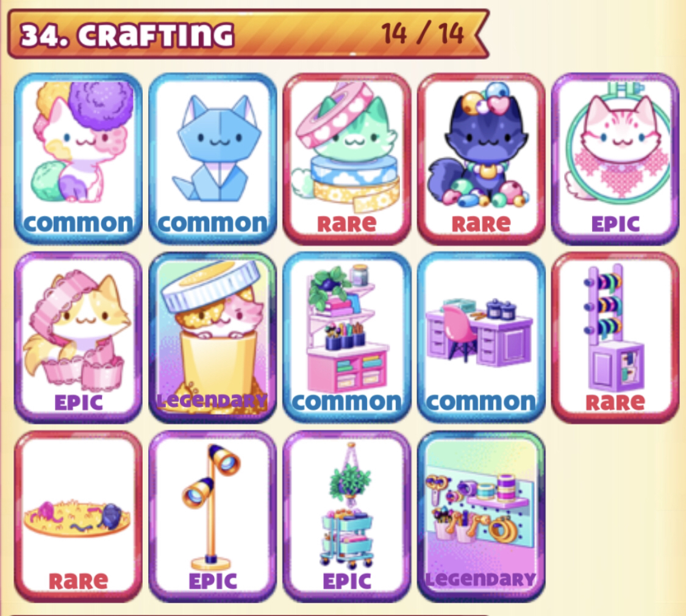Pick the pink lace ribbon cat card
Viewport: 686px width, 616px height.
(x=78, y=337)
